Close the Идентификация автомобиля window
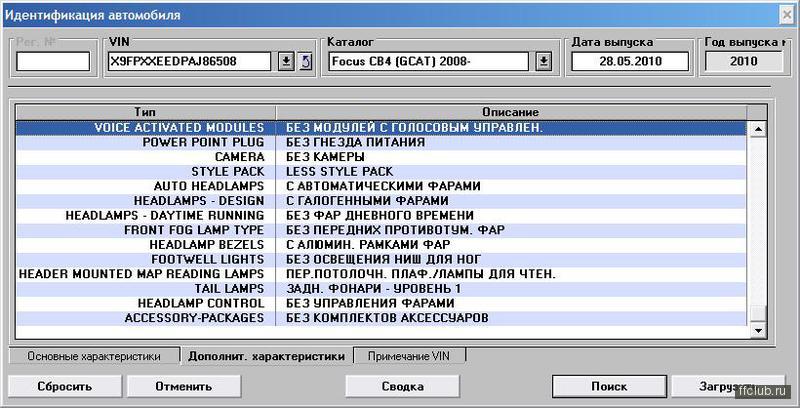This screenshot has width=800, height=408. [x=787, y=15]
